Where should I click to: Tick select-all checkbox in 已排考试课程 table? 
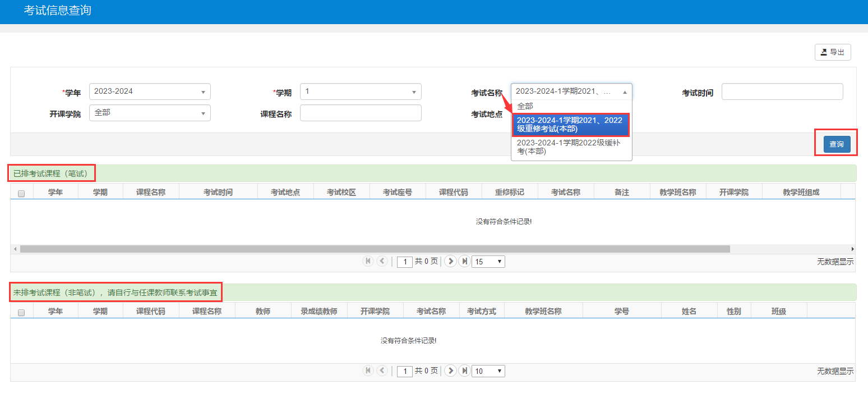(21, 194)
